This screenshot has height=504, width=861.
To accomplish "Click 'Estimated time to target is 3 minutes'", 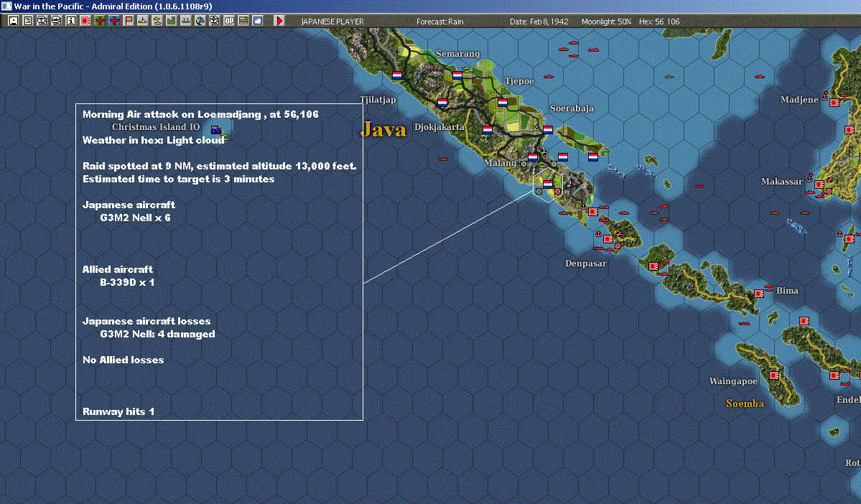I will [x=179, y=179].
